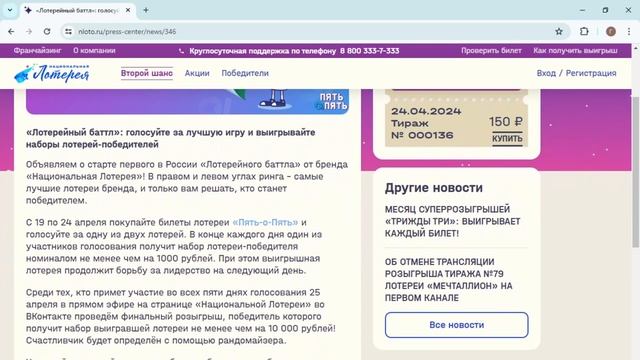Screen dimensions: 640x360
Task: Select the Победители menu item
Action: click(245, 73)
